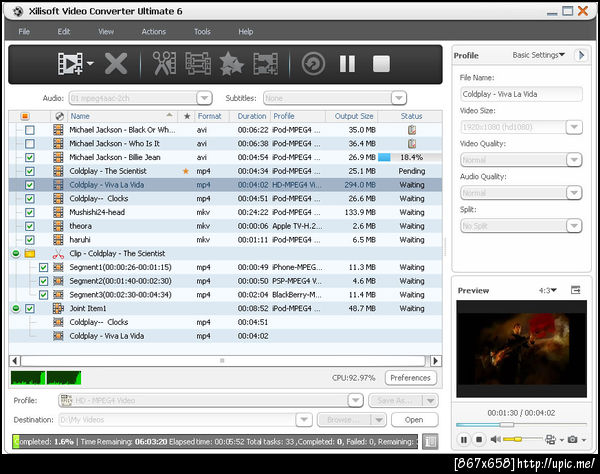The height and width of the screenshot is (474, 600).
Task: Uncheck Michael Jackson - Billie Jean checkbox
Action: click(29, 158)
